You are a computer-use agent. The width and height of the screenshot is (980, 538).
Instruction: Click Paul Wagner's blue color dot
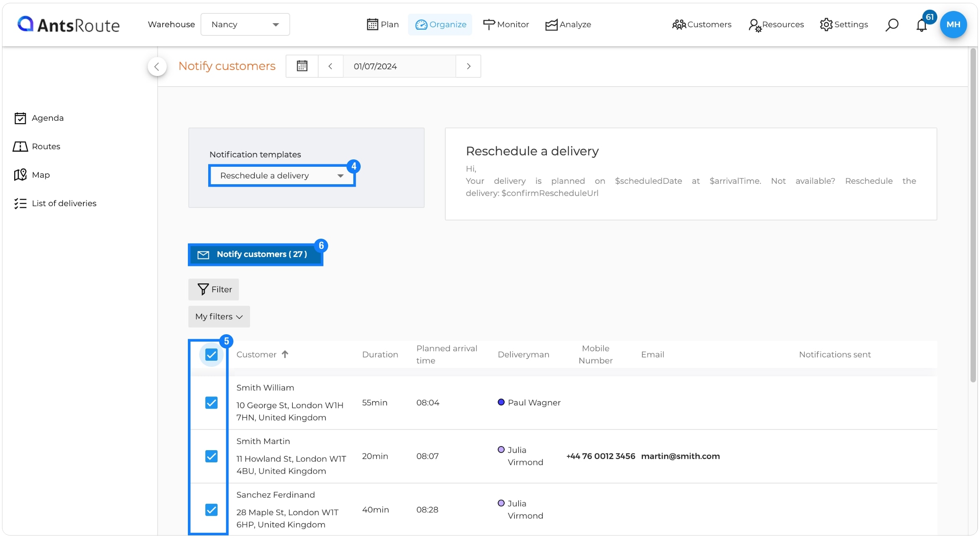(501, 402)
